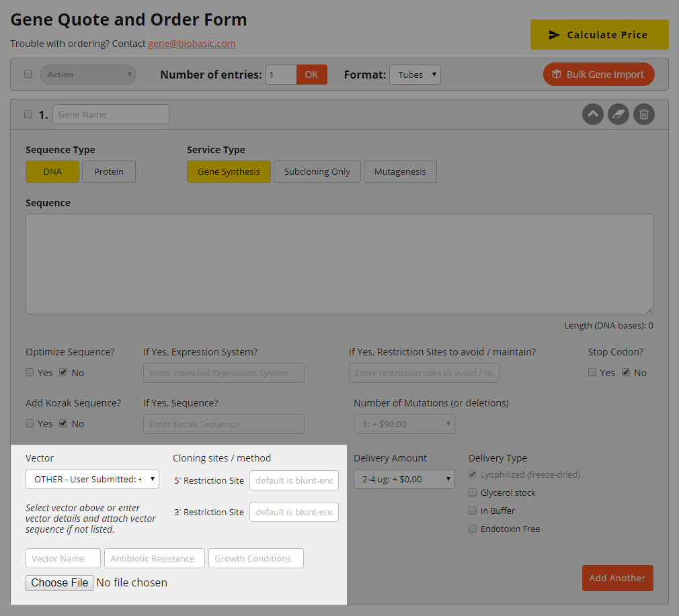Image resolution: width=679 pixels, height=616 pixels.
Task: Click the eraser clear-entry icon
Action: pyautogui.click(x=618, y=114)
